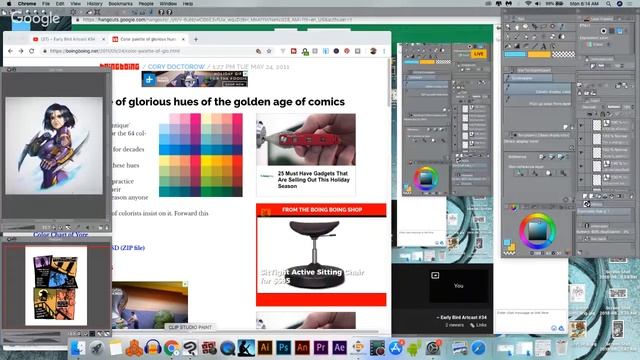Click the Boing Boing logo link
This screenshot has width=640, height=360.
(120, 67)
